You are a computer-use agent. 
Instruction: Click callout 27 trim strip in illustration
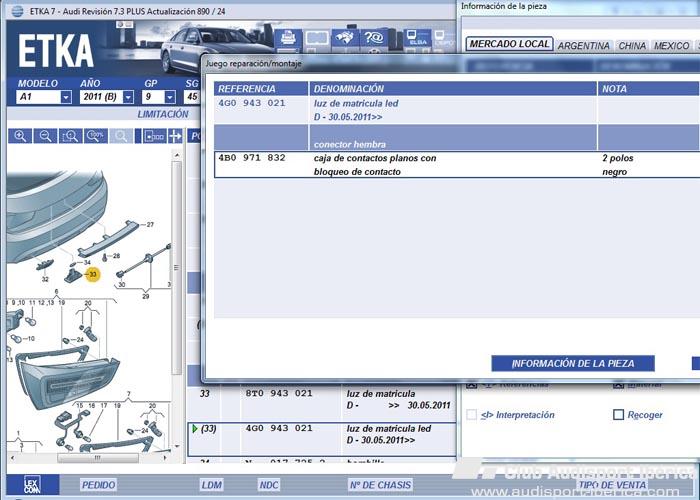click(107, 240)
